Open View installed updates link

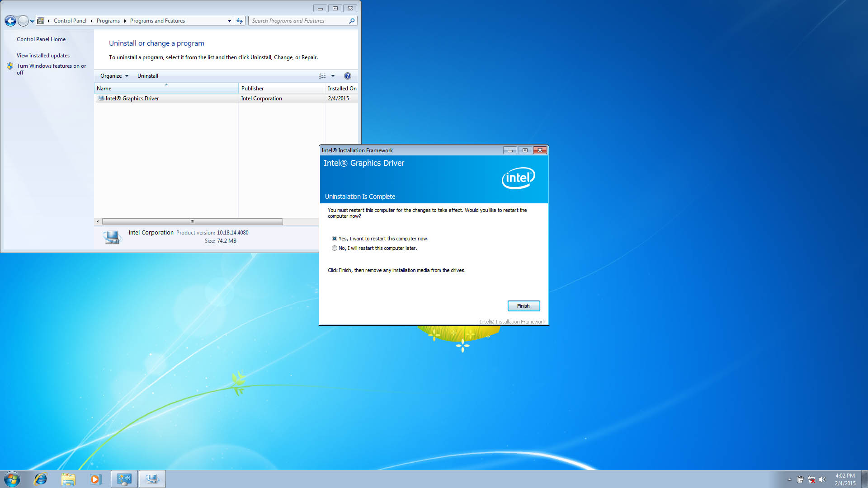click(43, 56)
